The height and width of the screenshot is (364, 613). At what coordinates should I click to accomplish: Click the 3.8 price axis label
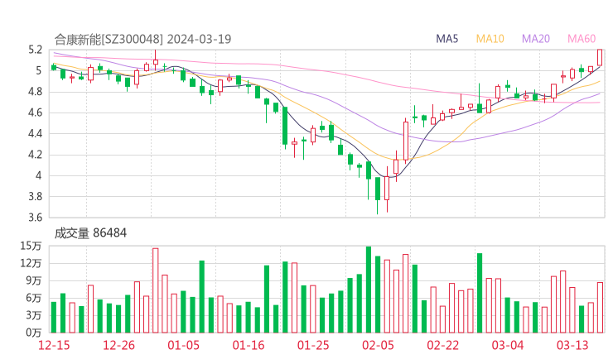[x=35, y=196]
